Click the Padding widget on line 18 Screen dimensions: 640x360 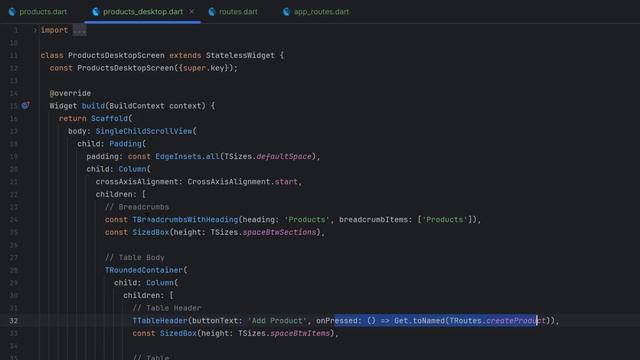[x=125, y=144]
